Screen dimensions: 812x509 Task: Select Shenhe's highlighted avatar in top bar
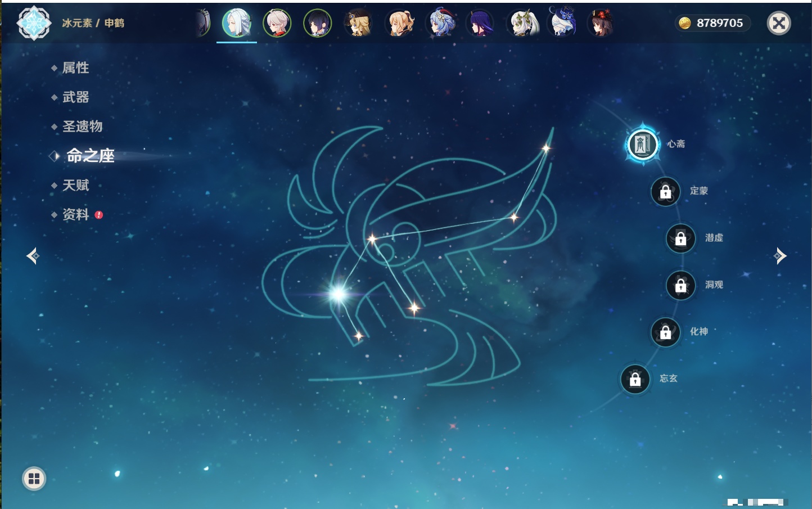tap(237, 23)
